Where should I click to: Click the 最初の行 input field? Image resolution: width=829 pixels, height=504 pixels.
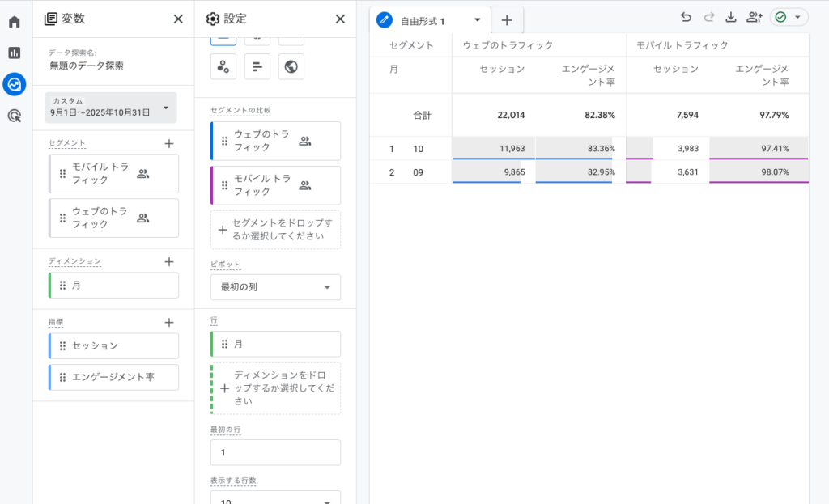275,452
